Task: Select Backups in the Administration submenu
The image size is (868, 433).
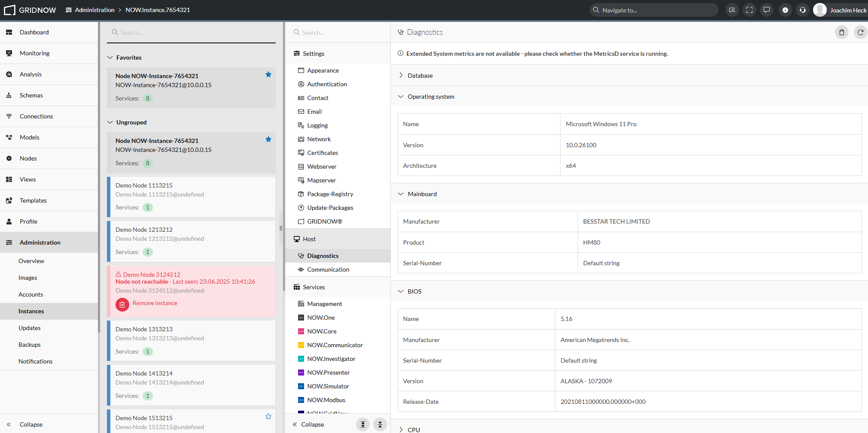Action: click(x=30, y=345)
